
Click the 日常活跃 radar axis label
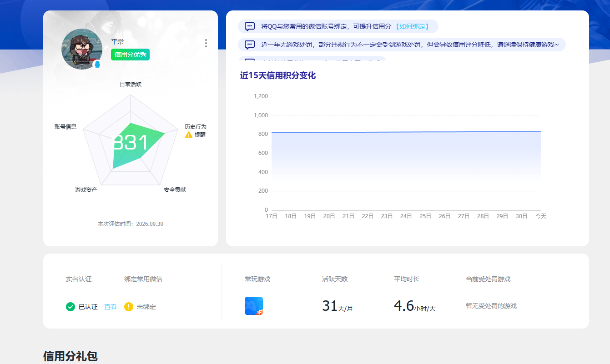click(131, 84)
